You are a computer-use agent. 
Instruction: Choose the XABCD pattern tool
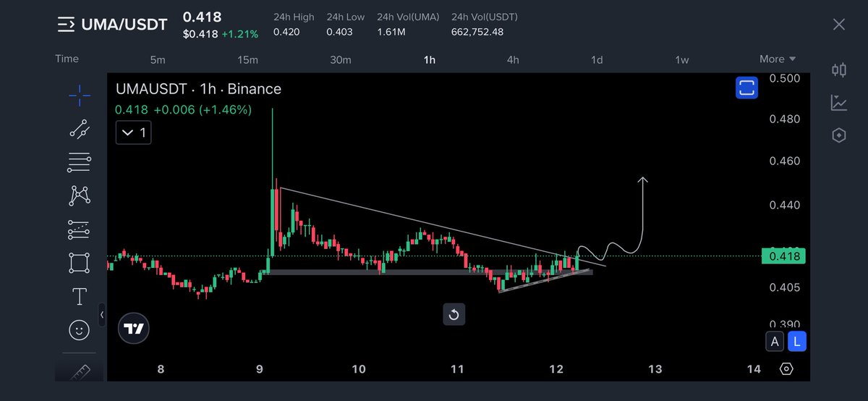[x=80, y=195]
